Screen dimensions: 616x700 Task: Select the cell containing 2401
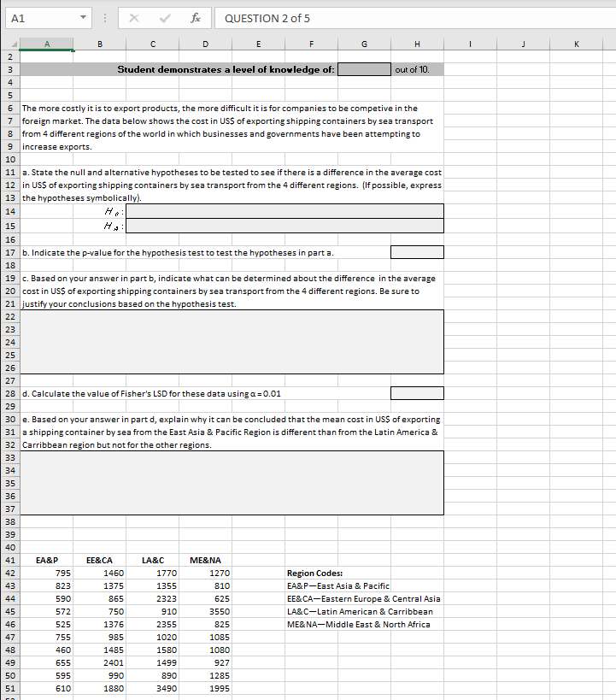click(x=100, y=663)
